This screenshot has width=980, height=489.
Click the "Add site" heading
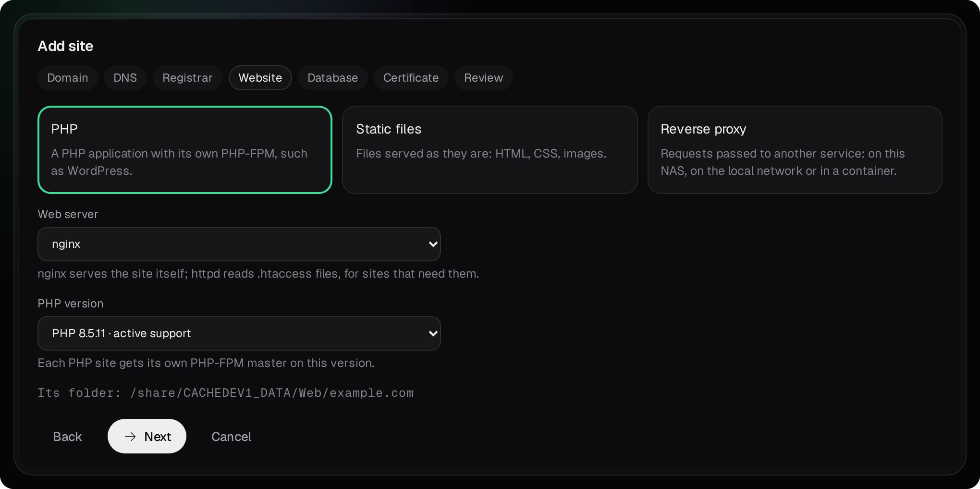[65, 46]
